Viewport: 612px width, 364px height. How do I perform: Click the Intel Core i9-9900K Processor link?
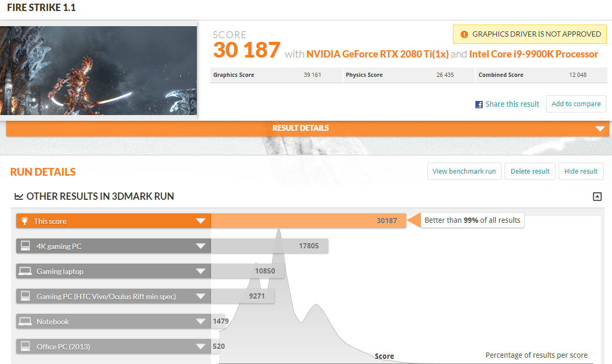tap(533, 54)
